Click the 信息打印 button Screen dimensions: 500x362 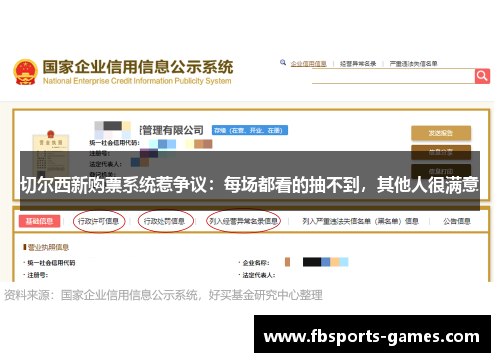point(441,172)
